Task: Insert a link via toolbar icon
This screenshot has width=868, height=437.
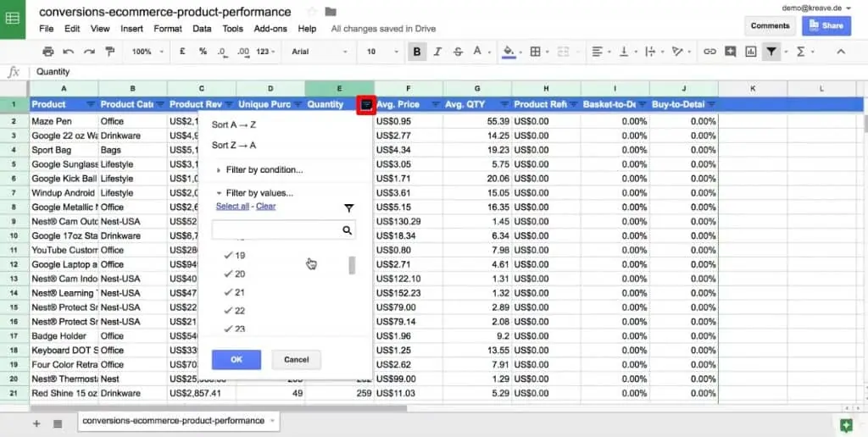Action: tap(709, 52)
